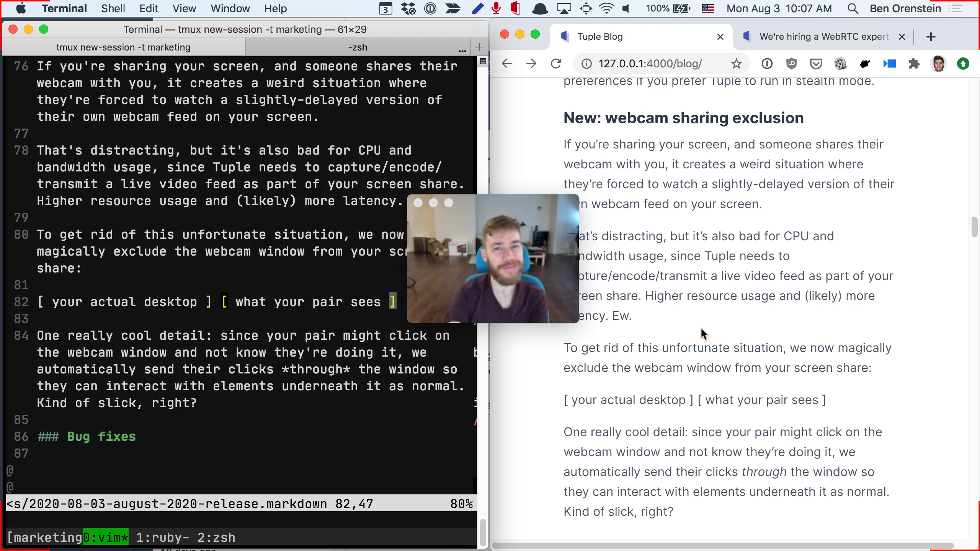Open the uBlock Origin extension

pos(791,64)
